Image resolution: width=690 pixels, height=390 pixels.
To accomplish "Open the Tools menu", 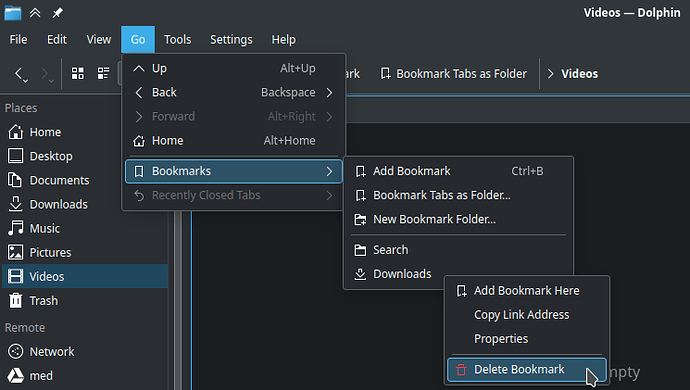I will 178,40.
